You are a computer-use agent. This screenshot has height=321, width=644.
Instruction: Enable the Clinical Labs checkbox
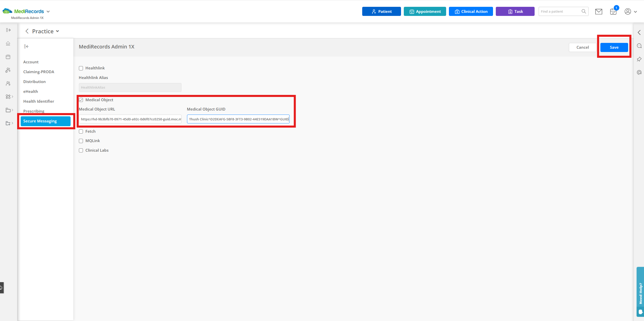tap(81, 150)
